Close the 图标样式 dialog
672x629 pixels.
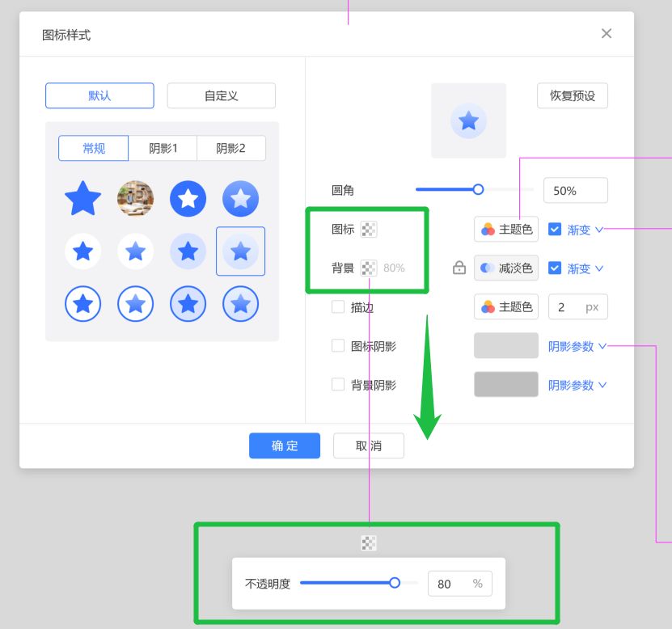click(606, 33)
